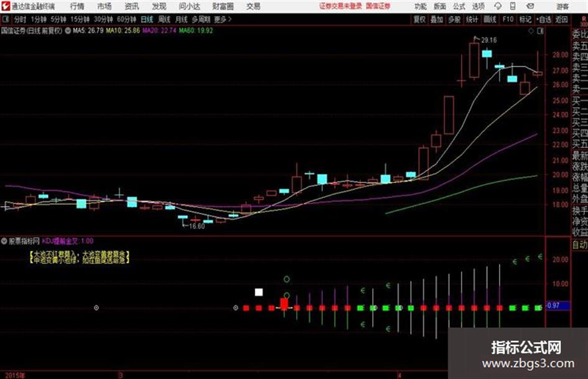
Task: Click the 通达信 red logo icon
Action: pos(6,6)
